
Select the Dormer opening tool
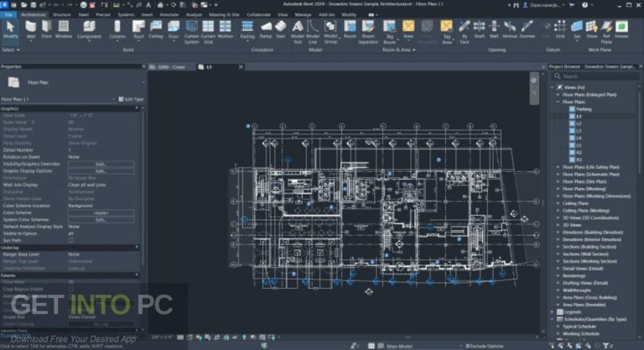click(527, 29)
